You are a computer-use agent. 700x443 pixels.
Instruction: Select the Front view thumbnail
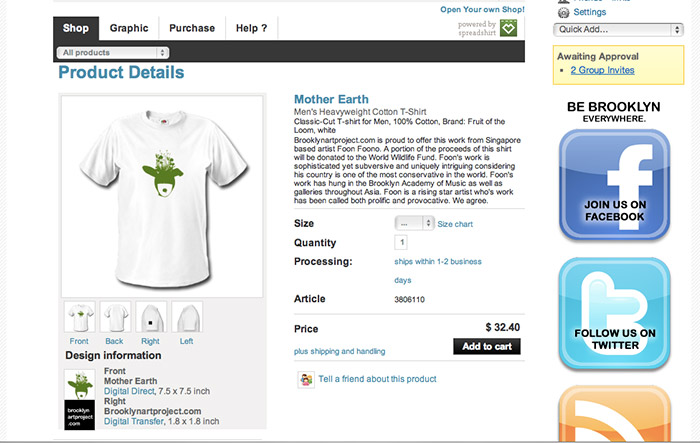coord(79,318)
